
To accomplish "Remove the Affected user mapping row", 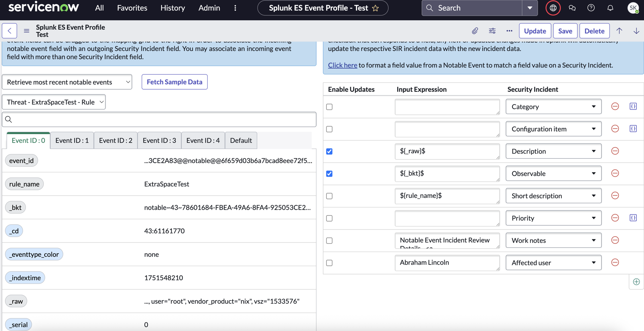I will click(x=615, y=262).
